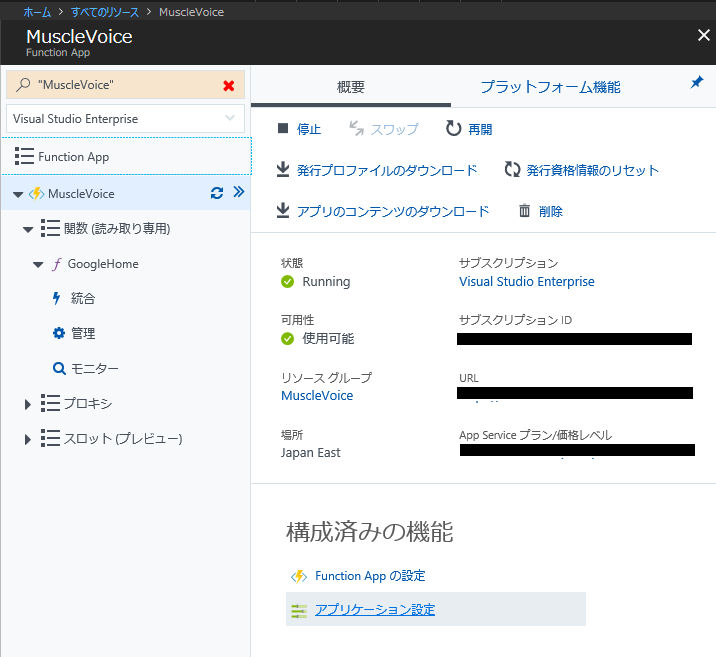Viewport: 716px width, 657px height.
Task: Collapse the 関数 (読み取り専用) node arrow
Action: [28, 229]
